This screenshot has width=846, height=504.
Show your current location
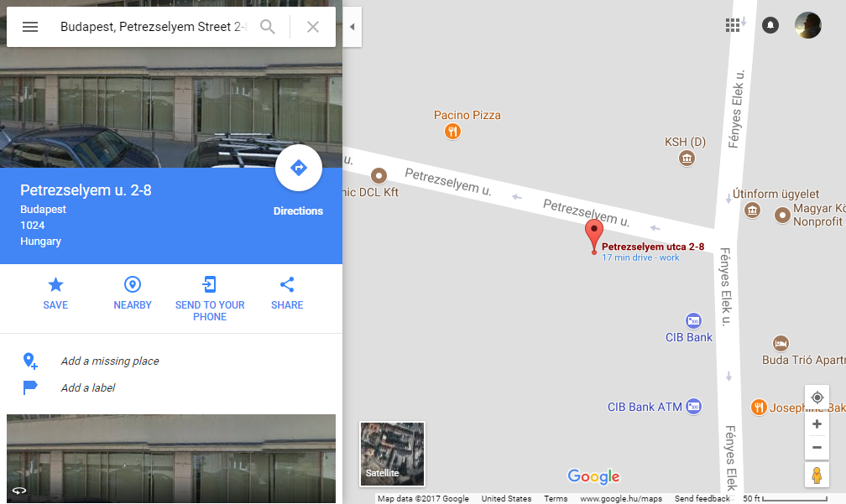coord(817,397)
